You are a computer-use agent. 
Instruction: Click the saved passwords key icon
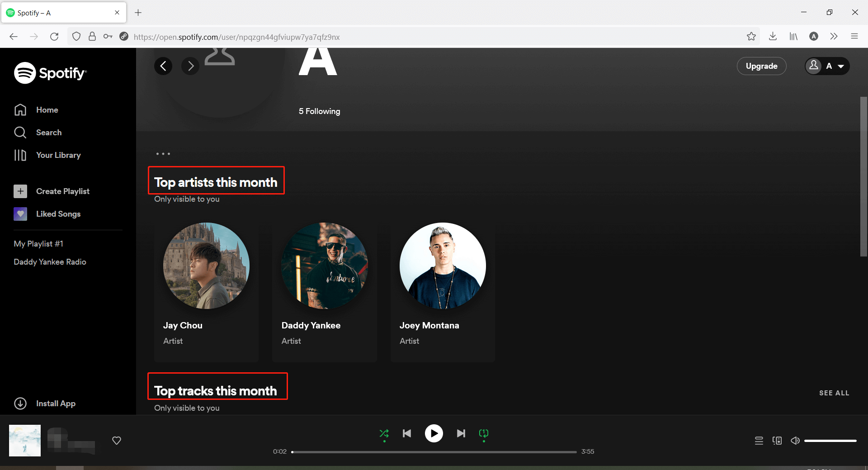point(108,37)
